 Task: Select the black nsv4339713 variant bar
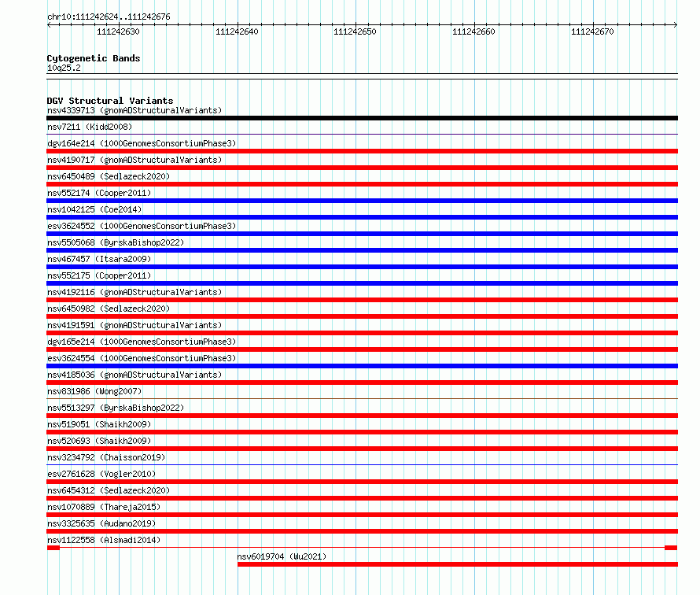(x=362, y=118)
